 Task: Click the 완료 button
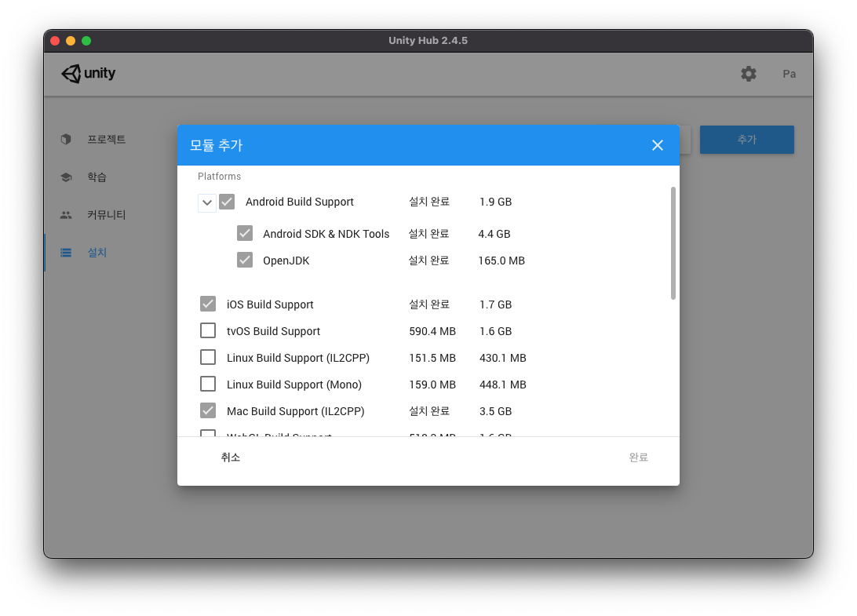pyautogui.click(x=638, y=457)
